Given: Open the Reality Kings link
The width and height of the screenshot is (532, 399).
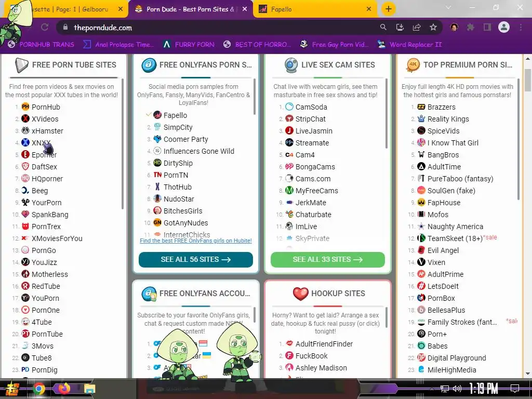Looking at the screenshot, I should (448, 119).
